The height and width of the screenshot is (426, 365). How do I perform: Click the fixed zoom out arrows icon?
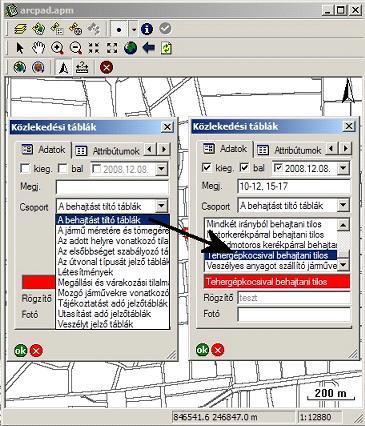[x=112, y=48]
